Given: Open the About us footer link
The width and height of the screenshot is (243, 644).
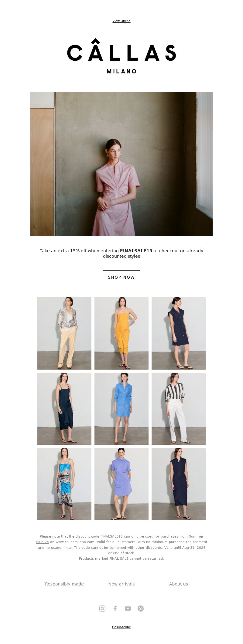Looking at the screenshot, I should click(x=179, y=584).
